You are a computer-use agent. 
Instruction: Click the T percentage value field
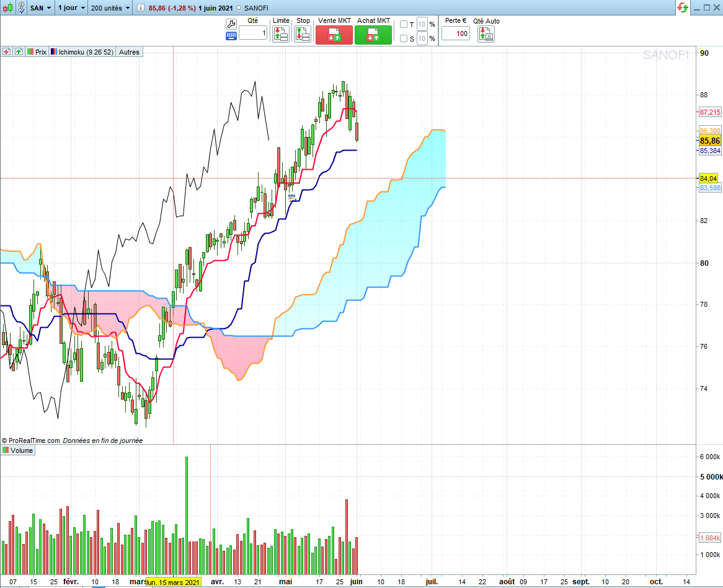(x=422, y=24)
